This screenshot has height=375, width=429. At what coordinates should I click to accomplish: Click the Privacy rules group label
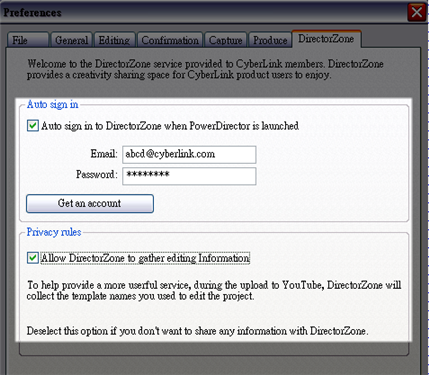point(54,232)
